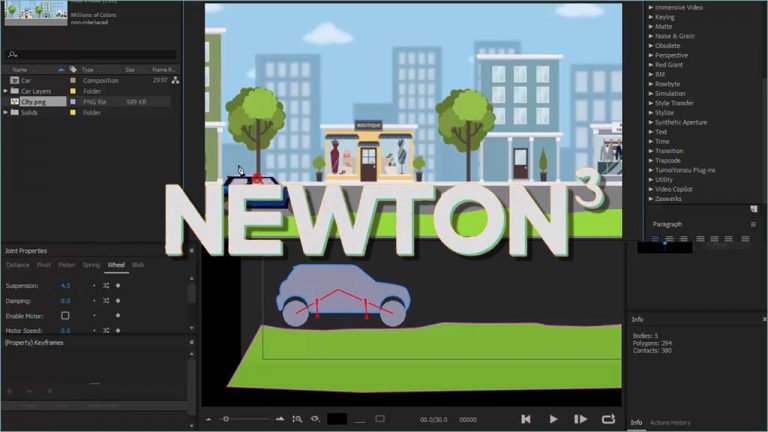Click randomize icon for Suspension
Viewport: 768px width, 432px height.
[106, 286]
